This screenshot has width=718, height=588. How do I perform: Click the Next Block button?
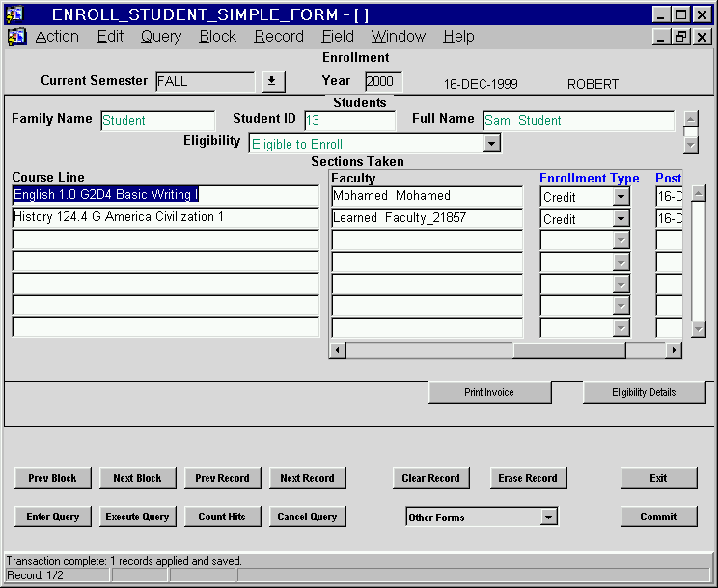(137, 478)
